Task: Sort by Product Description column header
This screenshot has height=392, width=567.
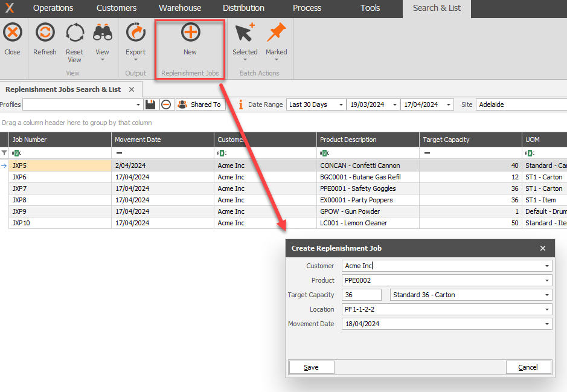Action: (x=368, y=140)
